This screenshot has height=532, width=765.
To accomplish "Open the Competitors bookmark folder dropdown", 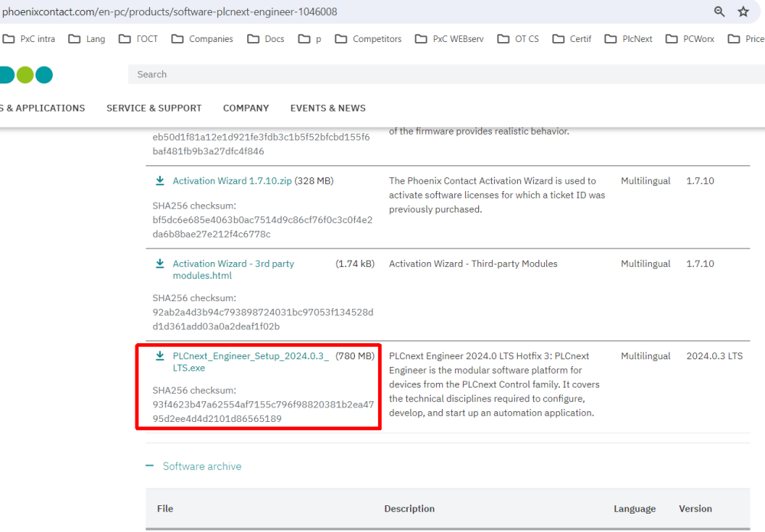I will 368,39.
